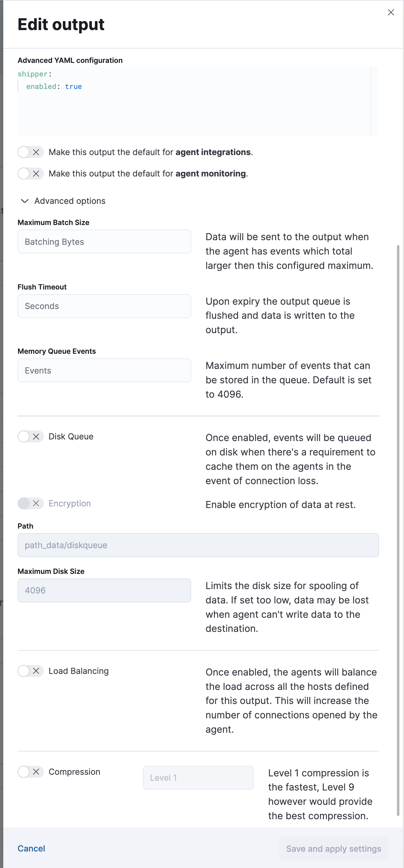Click the Cancel link

tap(31, 848)
